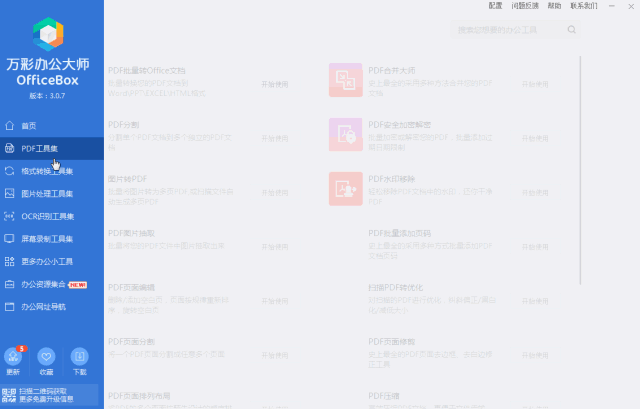Click the PDF批量添加页码 title

pos(400,233)
